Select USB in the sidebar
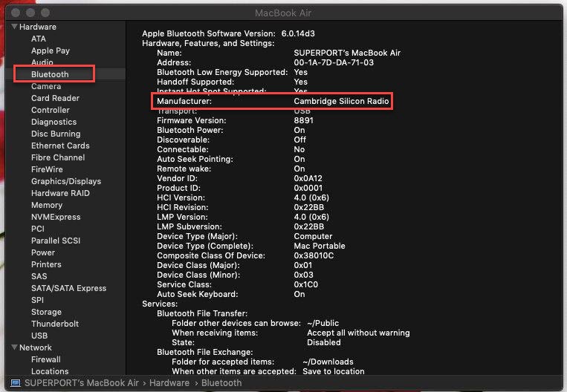The width and height of the screenshot is (567, 392). [x=39, y=336]
